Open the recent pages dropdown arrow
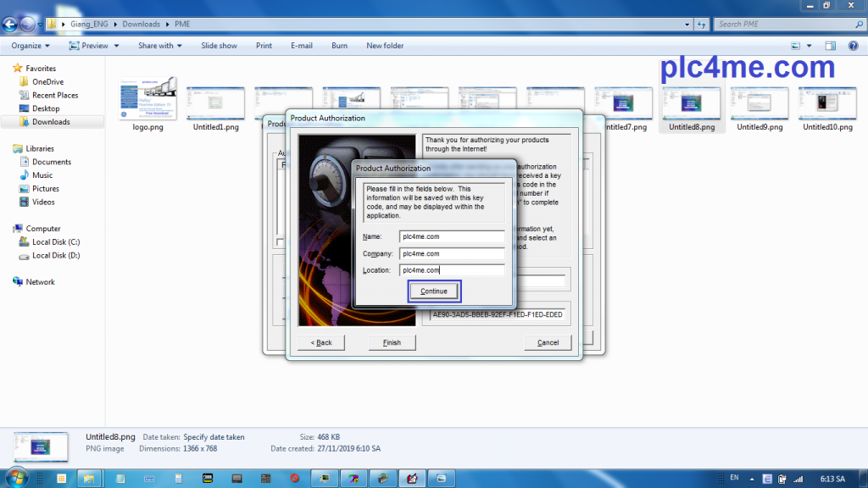Viewport: 868px width, 488px height. click(x=40, y=25)
